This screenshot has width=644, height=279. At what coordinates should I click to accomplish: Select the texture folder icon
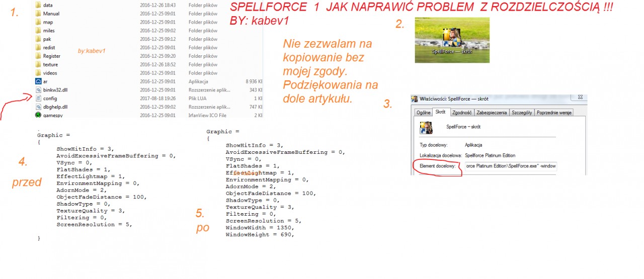38,64
